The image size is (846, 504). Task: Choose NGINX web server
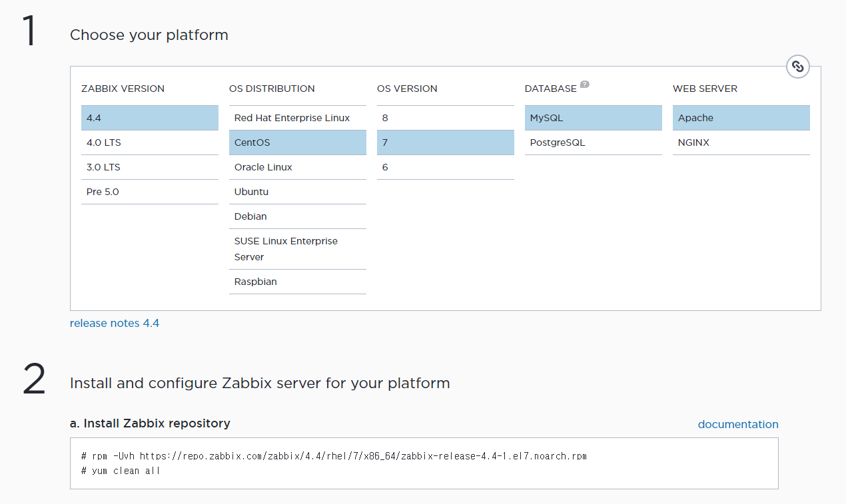(x=741, y=142)
